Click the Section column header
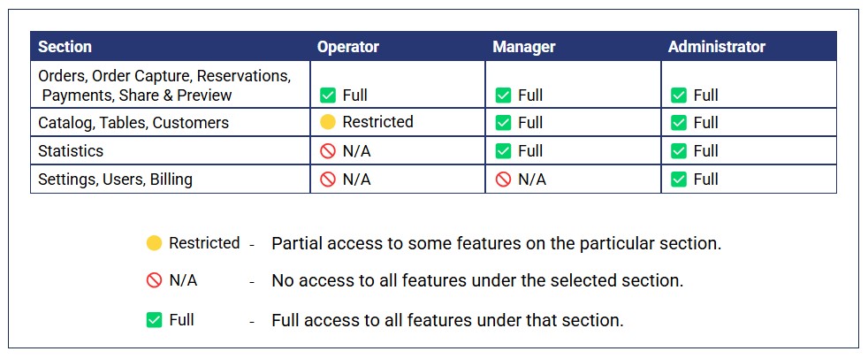 pyautogui.click(x=65, y=47)
